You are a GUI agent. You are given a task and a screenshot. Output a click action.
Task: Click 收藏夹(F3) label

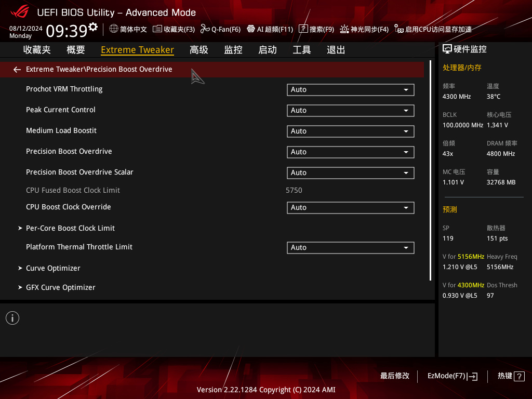(179, 29)
